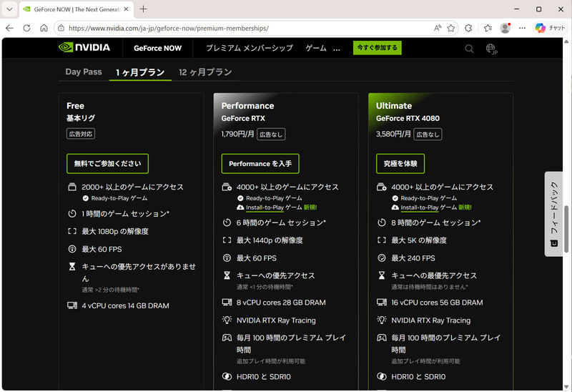Click computer icon beside 16 vCPU cores
This screenshot has width=572, height=392.
click(x=382, y=302)
